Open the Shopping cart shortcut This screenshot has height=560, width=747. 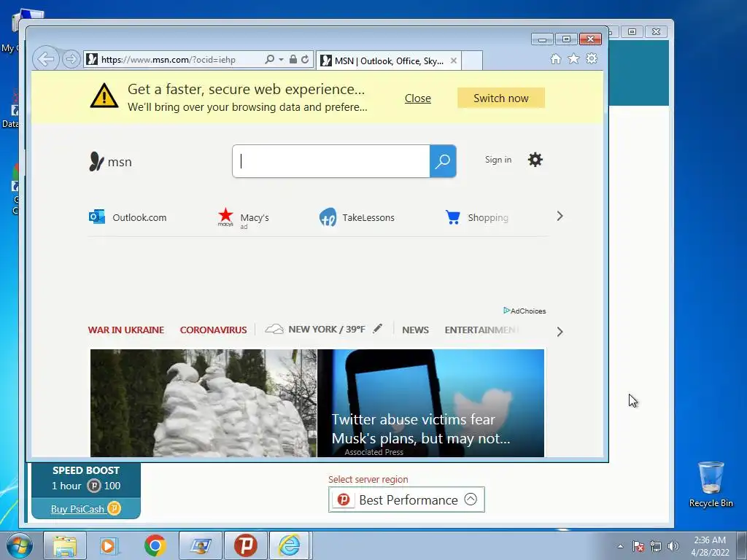coord(476,217)
